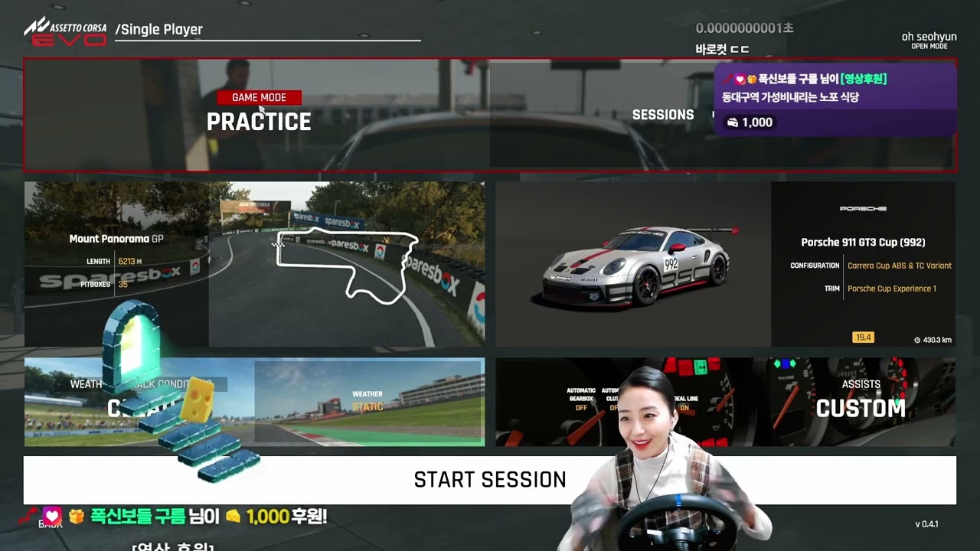The image size is (980, 551).
Task: Open the WEATHER STATIC setting
Action: coord(369,402)
